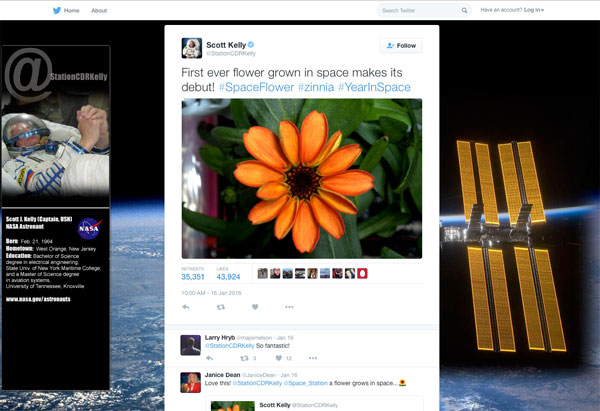Open the tweet timestamp 10:00 AM - 16 Jan 2016
This screenshot has height=411, width=600.
[x=211, y=293]
